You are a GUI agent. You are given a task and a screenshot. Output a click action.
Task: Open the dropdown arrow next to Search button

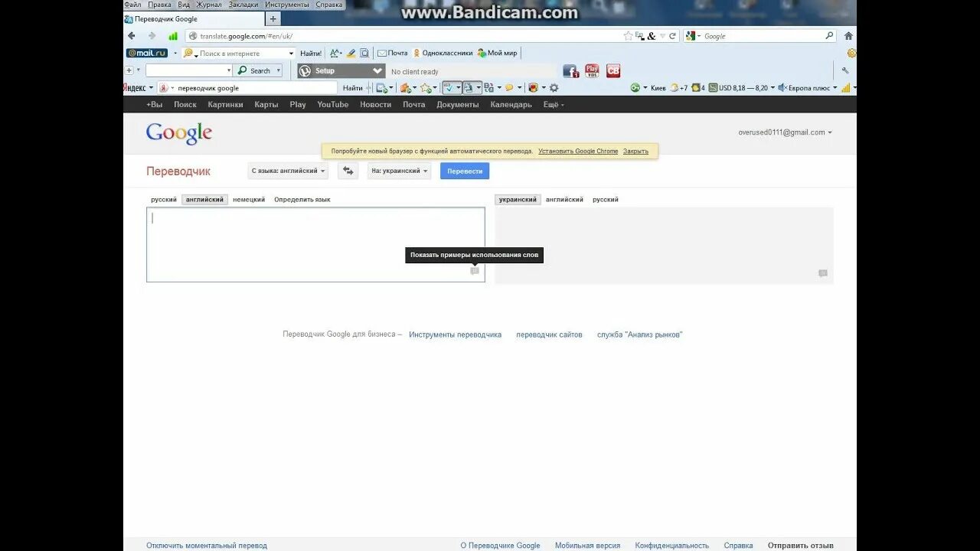[x=278, y=70]
